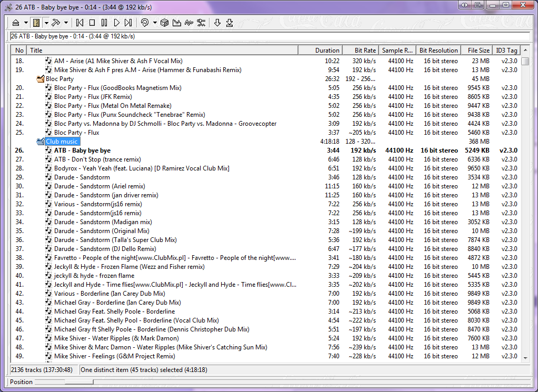Image resolution: width=538 pixels, height=392 pixels.
Task: Click the vertical scrollbar thumb of the playlist
Action: [525, 61]
